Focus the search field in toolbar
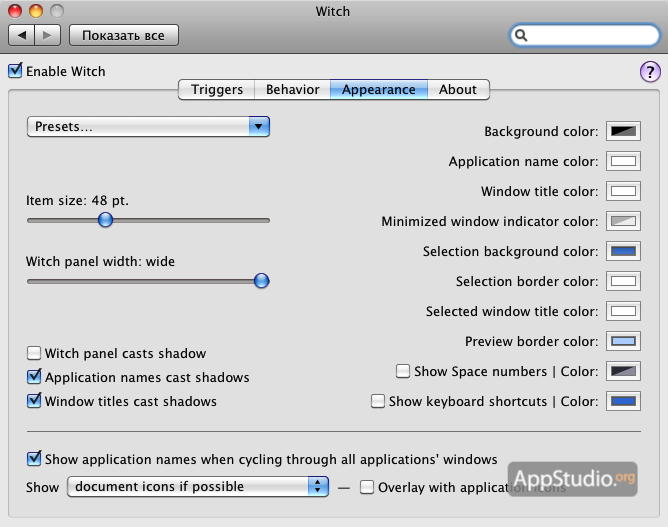Viewport: 668px width, 527px height. point(584,35)
